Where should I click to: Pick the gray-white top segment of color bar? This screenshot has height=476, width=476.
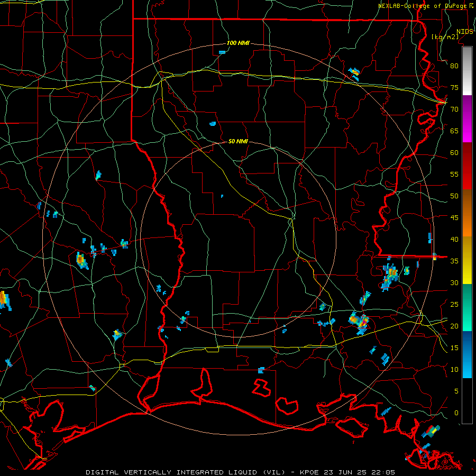(x=467, y=71)
